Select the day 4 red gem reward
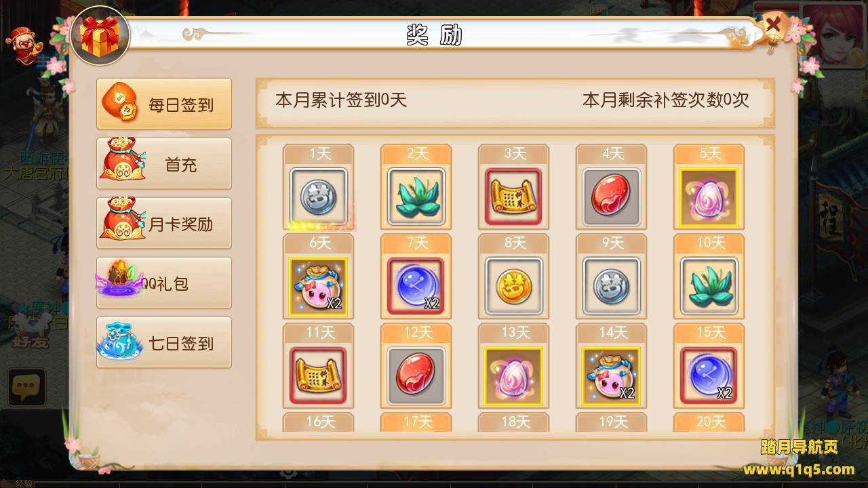 click(x=611, y=197)
